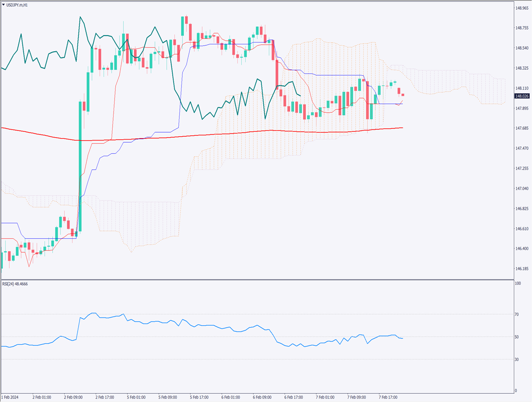Click the USDJPY.m,H1 chart title

tap(18, 5)
